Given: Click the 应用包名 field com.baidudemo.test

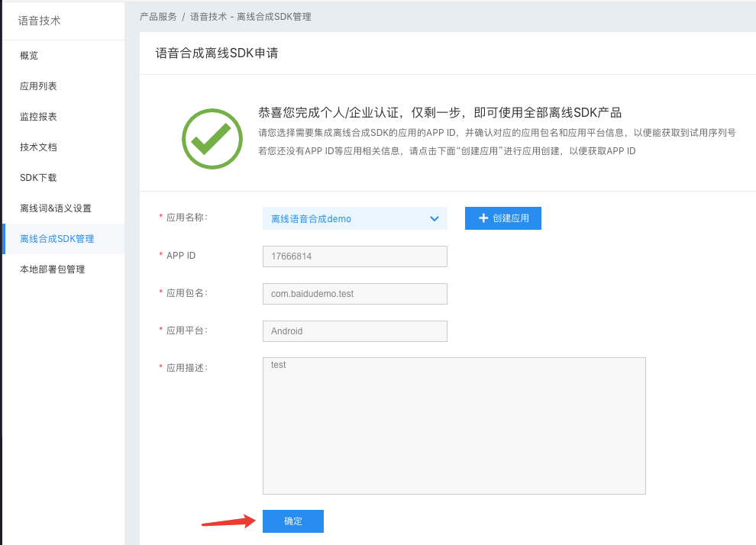Looking at the screenshot, I should (x=354, y=294).
